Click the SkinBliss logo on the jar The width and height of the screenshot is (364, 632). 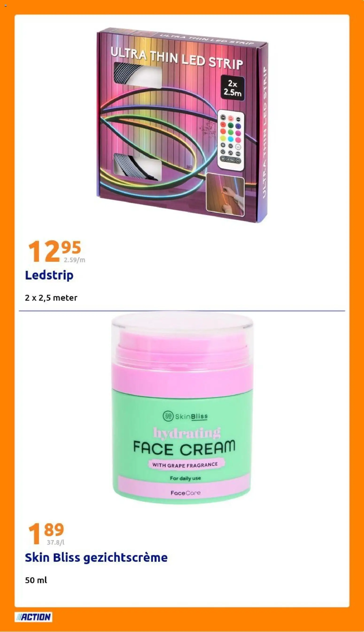[185, 416]
